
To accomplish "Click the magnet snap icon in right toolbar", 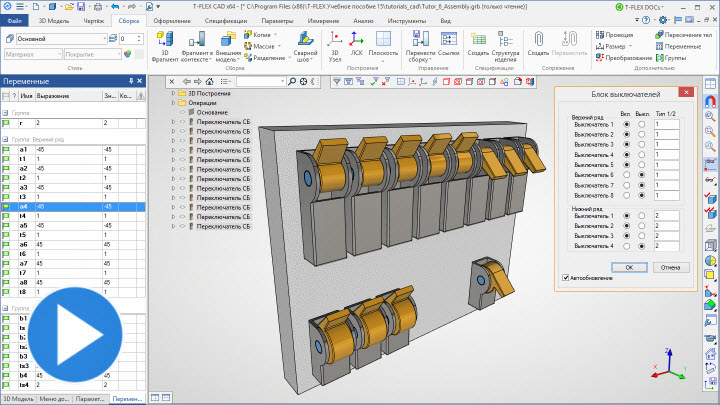I will (x=710, y=102).
